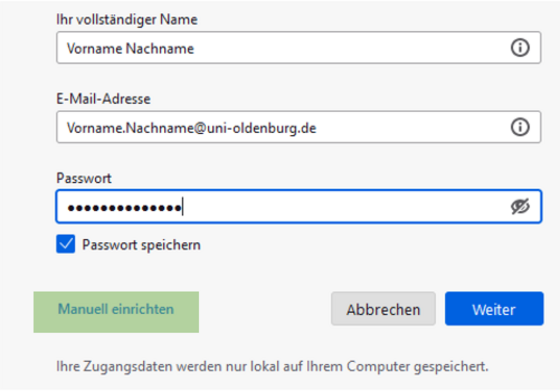Click the word 'Nachname' in the name field

click(x=160, y=48)
